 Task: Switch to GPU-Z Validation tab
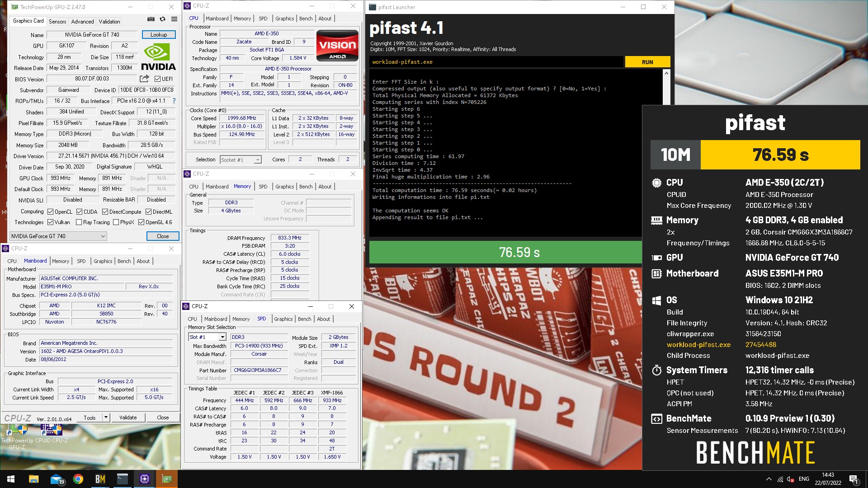[109, 21]
